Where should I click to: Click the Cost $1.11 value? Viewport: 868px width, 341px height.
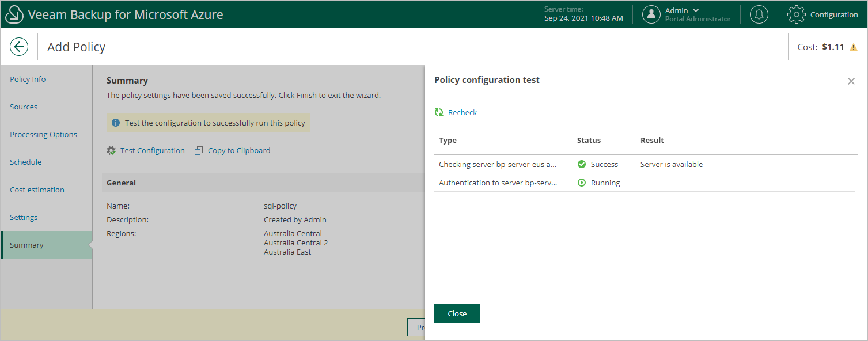coord(833,47)
